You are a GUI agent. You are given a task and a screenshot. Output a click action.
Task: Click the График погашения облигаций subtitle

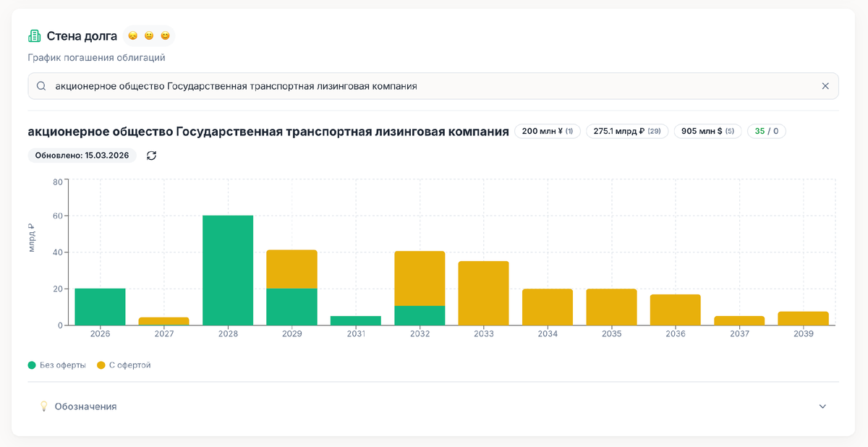(97, 58)
